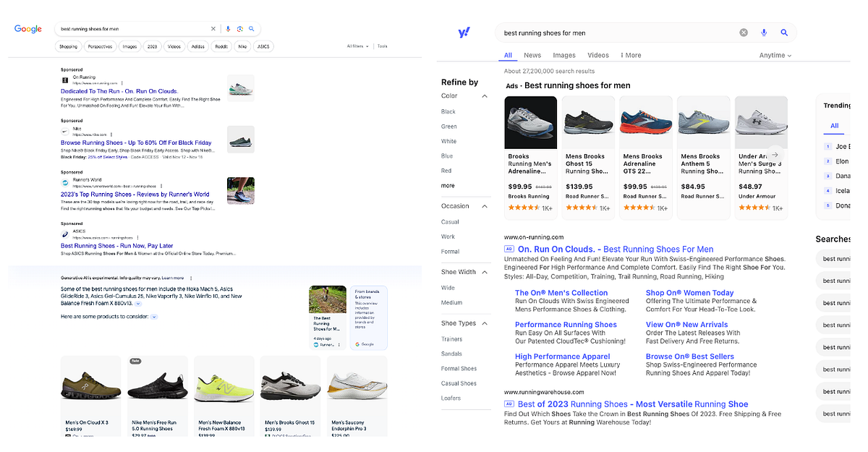Viewport: 868px width, 452px height.
Task: Click the Yahoo y! logo
Action: (465, 32)
